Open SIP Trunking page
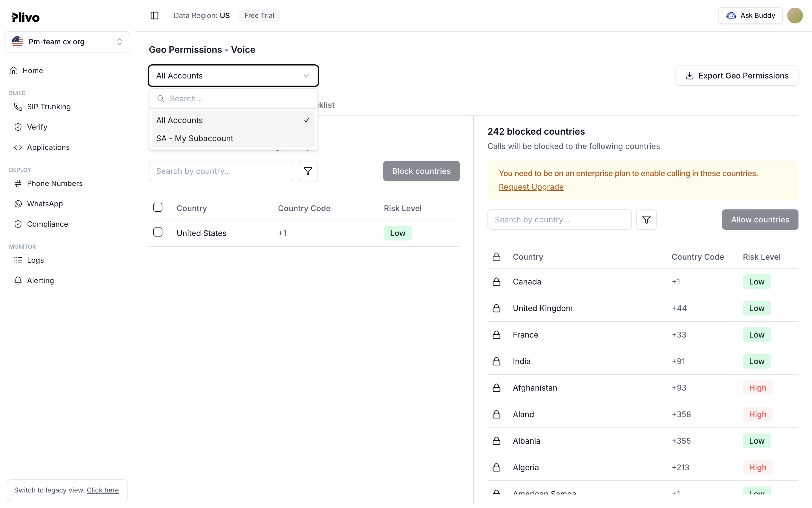The width and height of the screenshot is (812, 508). [49, 106]
